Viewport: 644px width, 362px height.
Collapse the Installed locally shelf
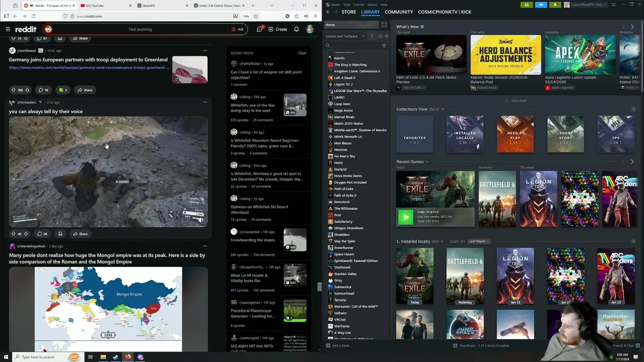633,241
